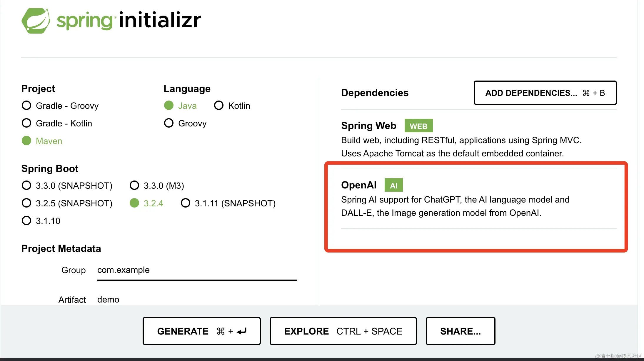
Task: Click the green AI tag badge
Action: coord(393,185)
